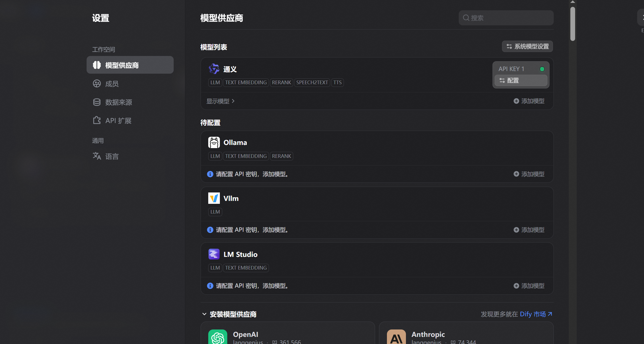
Task: Open the 成员 settings page
Action: [112, 84]
